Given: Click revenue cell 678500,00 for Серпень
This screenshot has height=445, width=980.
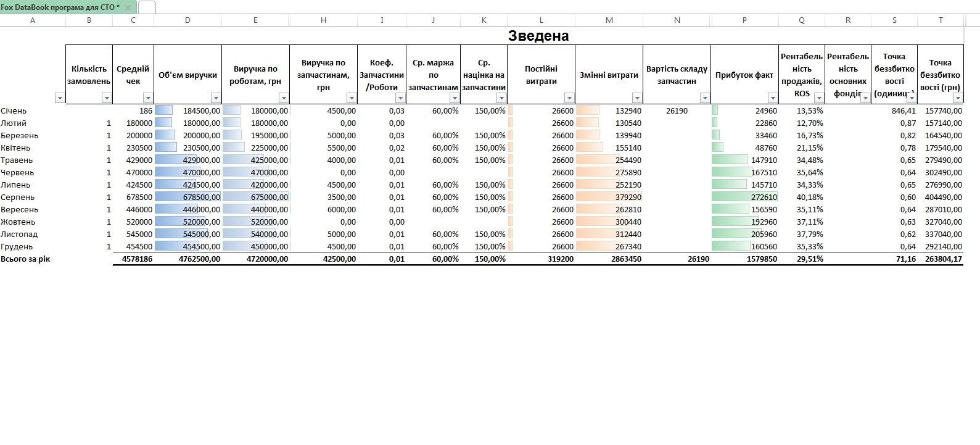Looking at the screenshot, I should pyautogui.click(x=187, y=198).
